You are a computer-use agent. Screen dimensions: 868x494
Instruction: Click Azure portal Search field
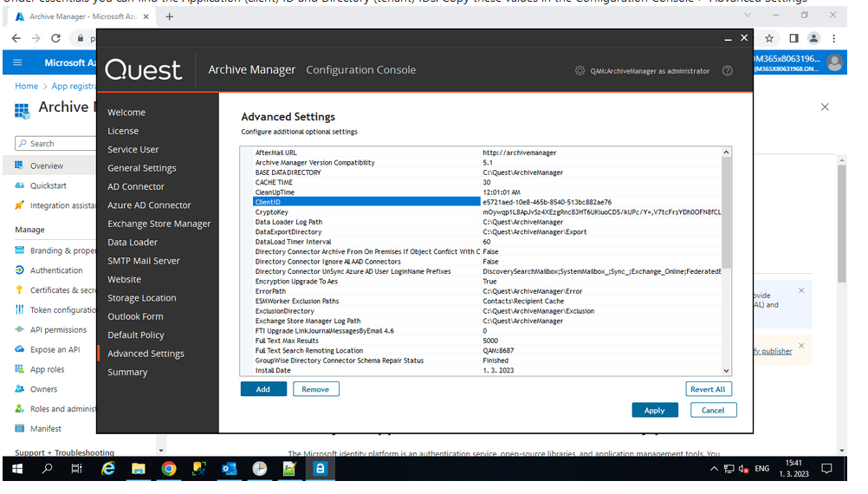point(55,144)
